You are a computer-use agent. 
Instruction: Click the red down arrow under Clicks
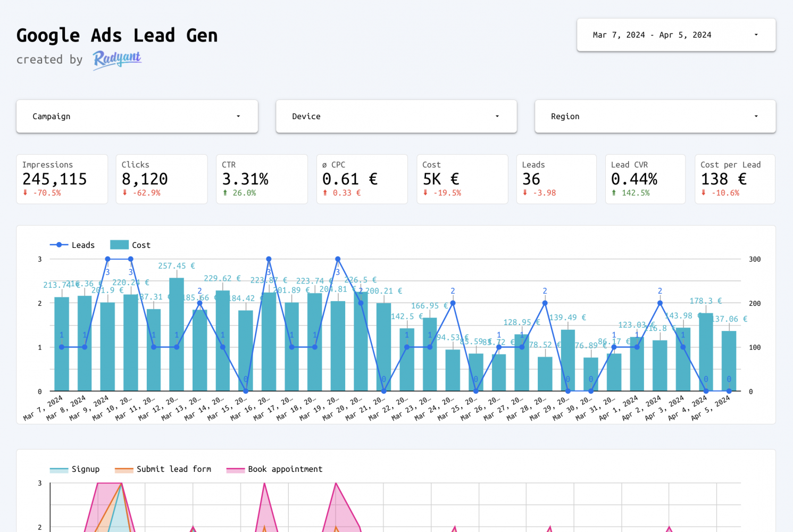pyautogui.click(x=125, y=193)
